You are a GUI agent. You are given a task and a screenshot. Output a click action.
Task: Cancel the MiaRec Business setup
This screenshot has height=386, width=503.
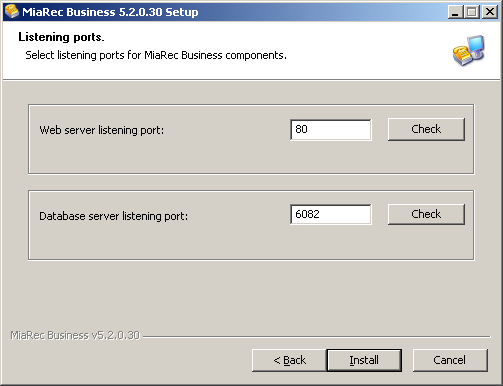coord(450,360)
